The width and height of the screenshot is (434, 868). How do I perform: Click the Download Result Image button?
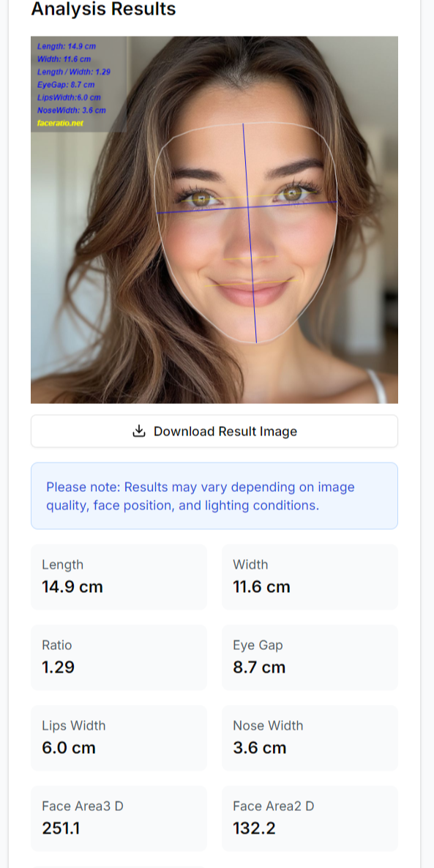pos(213,431)
